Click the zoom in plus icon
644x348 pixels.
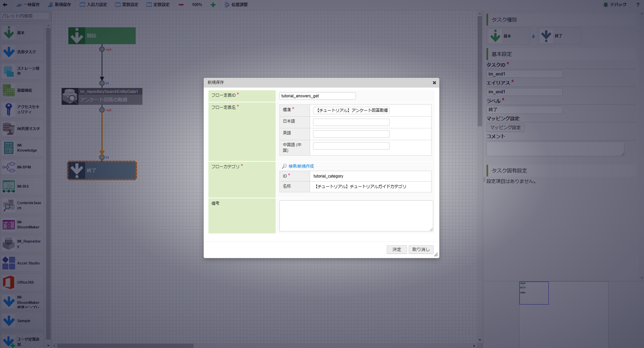click(x=213, y=5)
